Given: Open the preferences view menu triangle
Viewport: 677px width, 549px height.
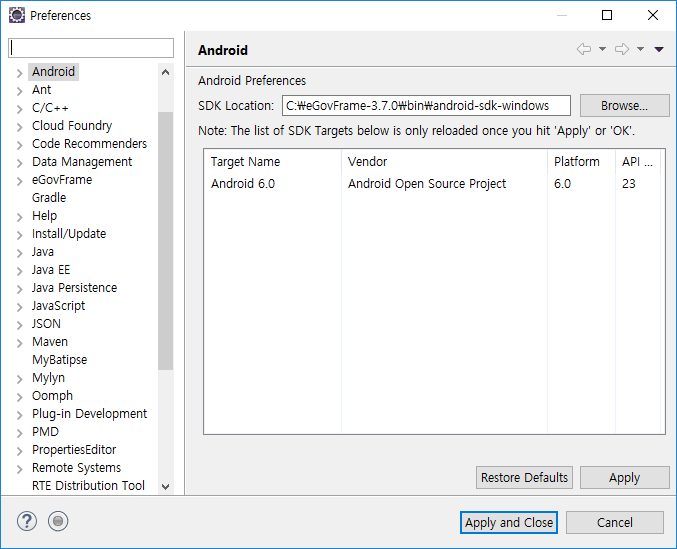Looking at the screenshot, I should [659, 49].
